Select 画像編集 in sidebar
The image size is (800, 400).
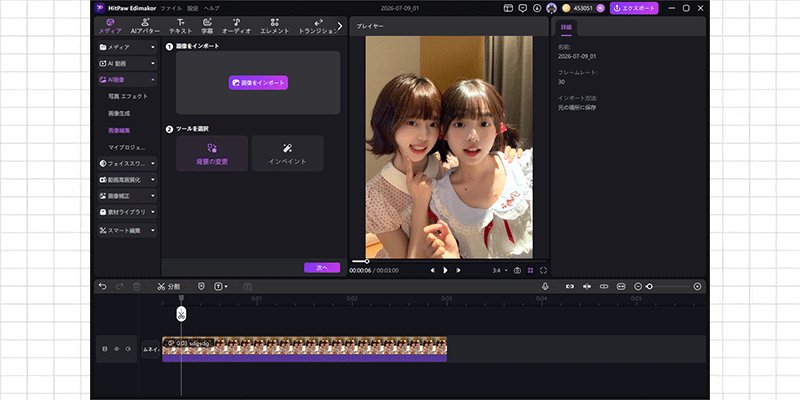coord(119,130)
